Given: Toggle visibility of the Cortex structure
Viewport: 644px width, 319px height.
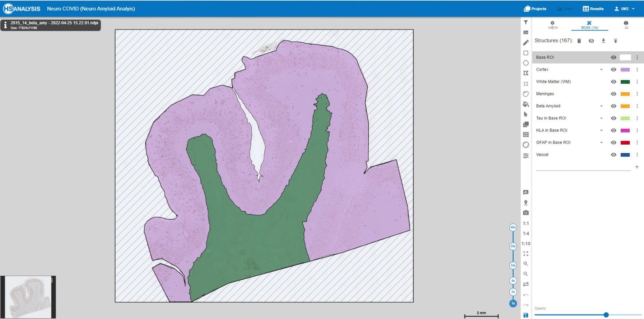Looking at the screenshot, I should tap(613, 70).
